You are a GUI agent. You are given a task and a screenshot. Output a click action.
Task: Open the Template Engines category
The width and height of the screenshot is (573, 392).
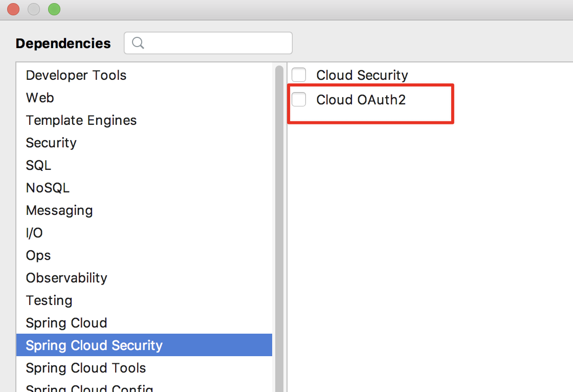click(81, 120)
